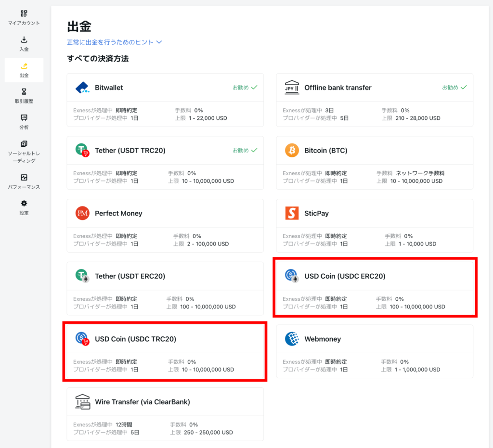
Task: Select Webmoney card title
Action: (x=323, y=339)
